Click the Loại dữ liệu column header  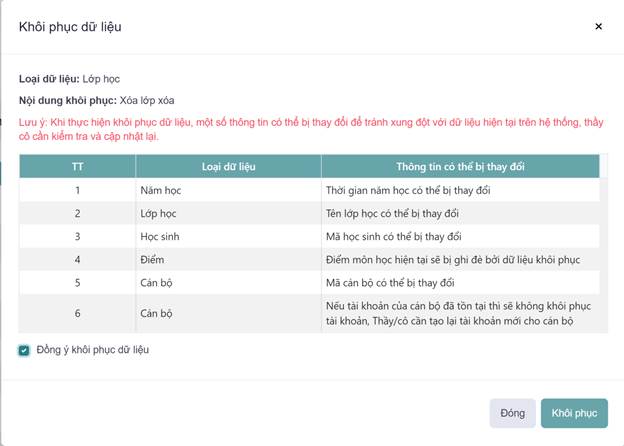click(226, 166)
